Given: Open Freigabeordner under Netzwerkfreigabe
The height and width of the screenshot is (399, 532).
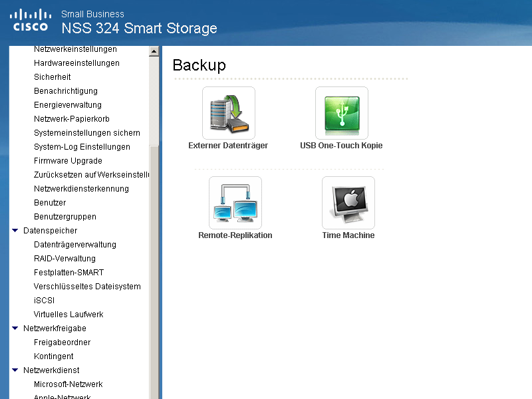Looking at the screenshot, I should 62,342.
